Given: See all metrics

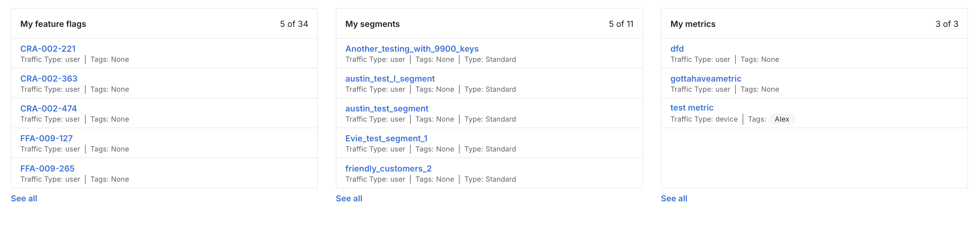Looking at the screenshot, I should coord(674,199).
